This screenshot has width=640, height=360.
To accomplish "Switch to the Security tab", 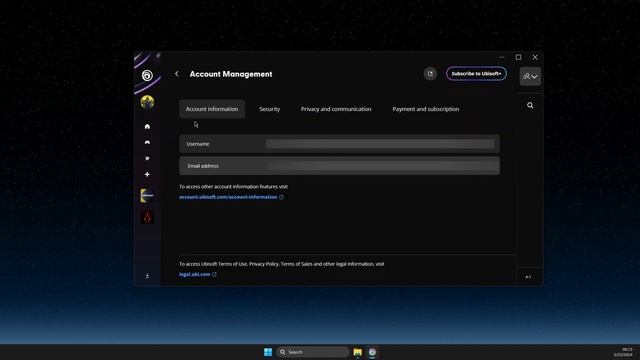I will (x=270, y=109).
